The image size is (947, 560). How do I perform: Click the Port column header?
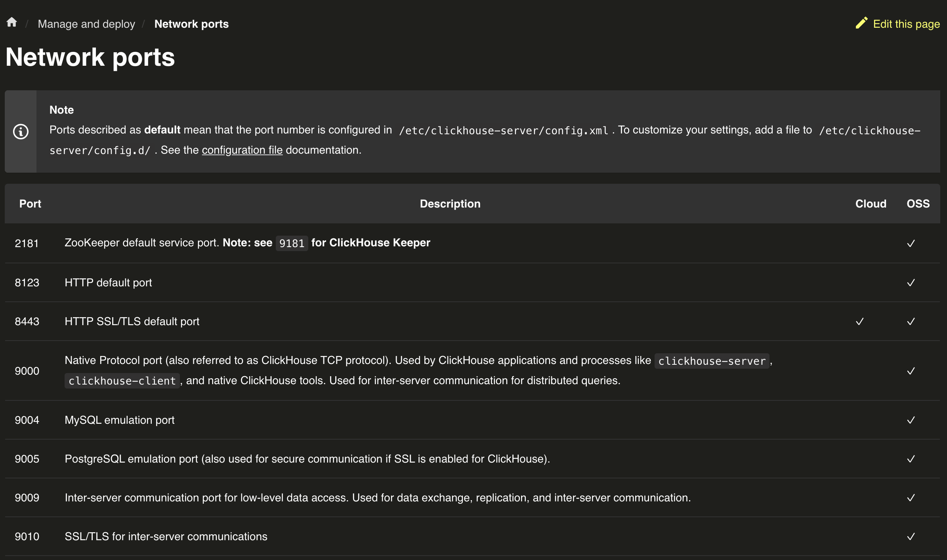[x=30, y=204]
